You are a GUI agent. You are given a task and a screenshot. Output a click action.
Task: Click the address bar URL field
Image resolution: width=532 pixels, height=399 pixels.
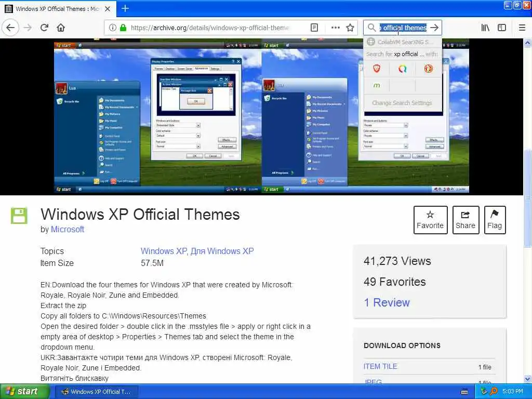pyautogui.click(x=210, y=28)
